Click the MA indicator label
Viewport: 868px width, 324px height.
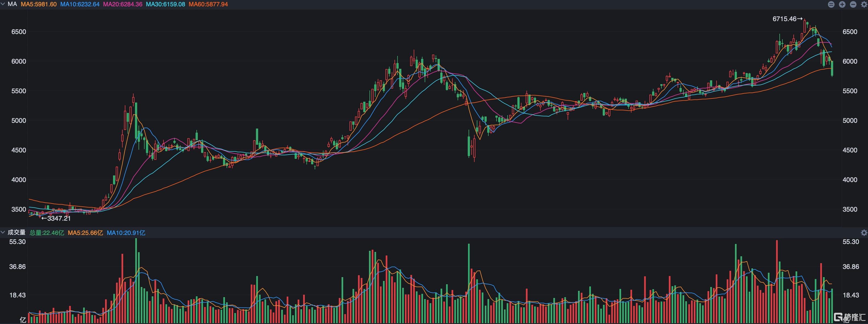click(x=12, y=4)
